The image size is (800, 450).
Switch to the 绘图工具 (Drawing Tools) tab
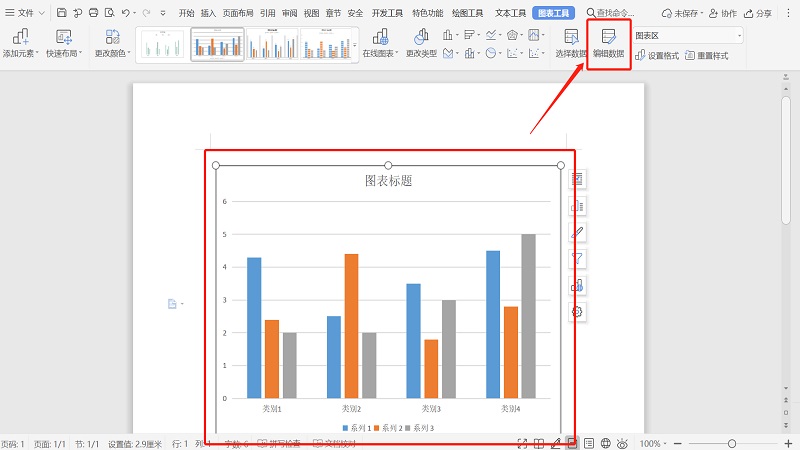pos(466,13)
